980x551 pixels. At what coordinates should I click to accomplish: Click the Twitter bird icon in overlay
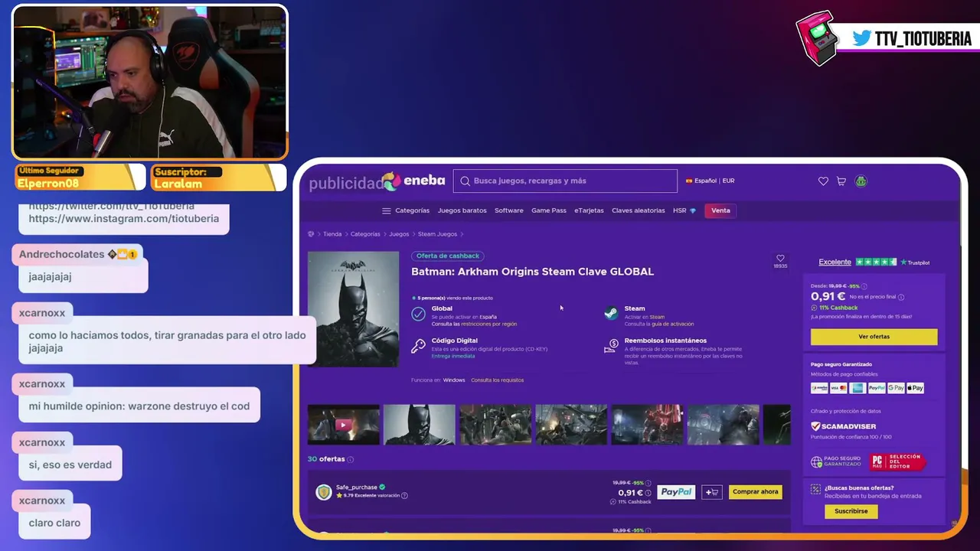[862, 38]
